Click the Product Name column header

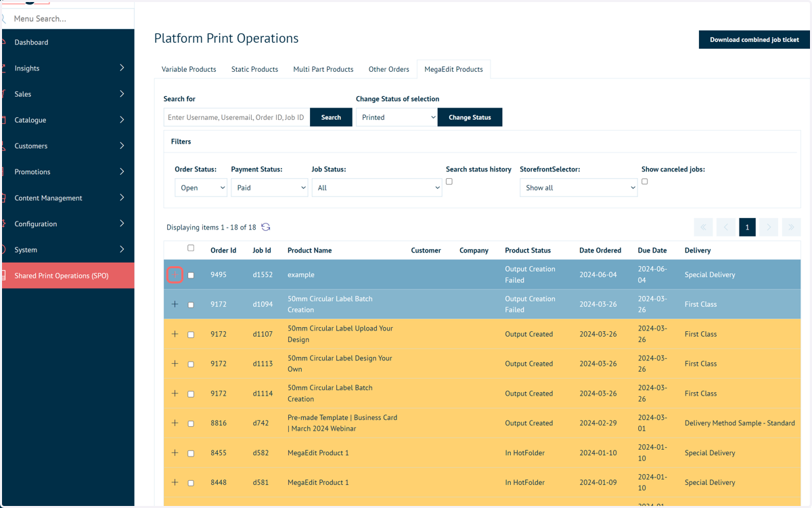pos(309,251)
